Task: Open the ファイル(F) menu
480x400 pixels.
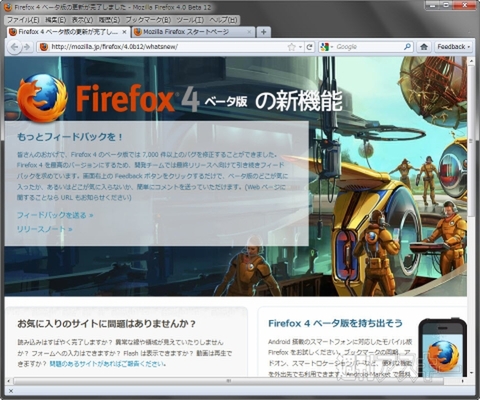Action: pyautogui.click(x=23, y=20)
